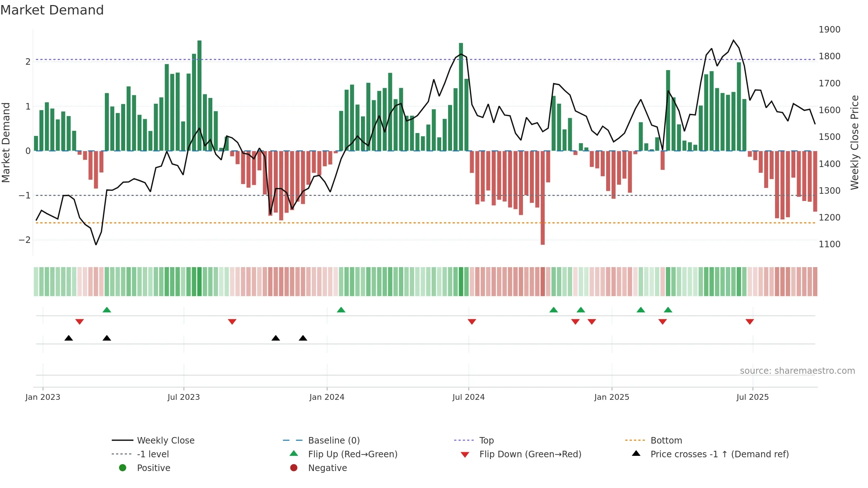Toggle the Positive legend entry
This screenshot has height=488, width=868.
pos(145,468)
